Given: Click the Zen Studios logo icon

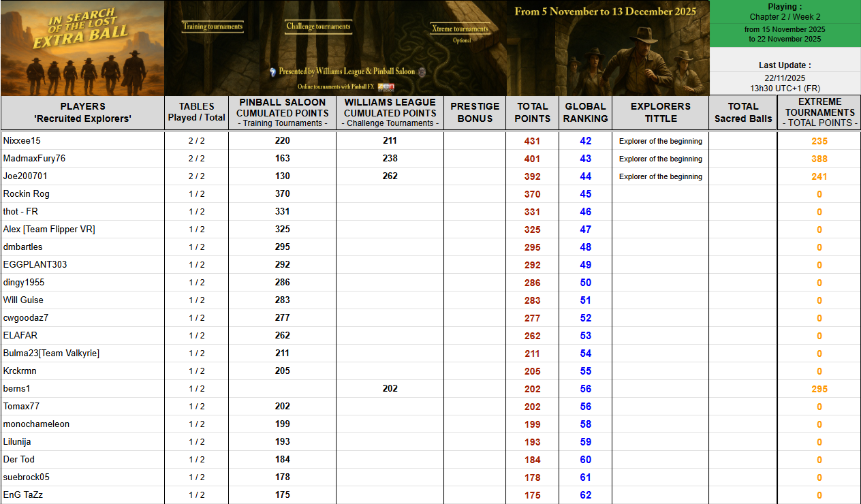Looking at the screenshot, I should [386, 86].
